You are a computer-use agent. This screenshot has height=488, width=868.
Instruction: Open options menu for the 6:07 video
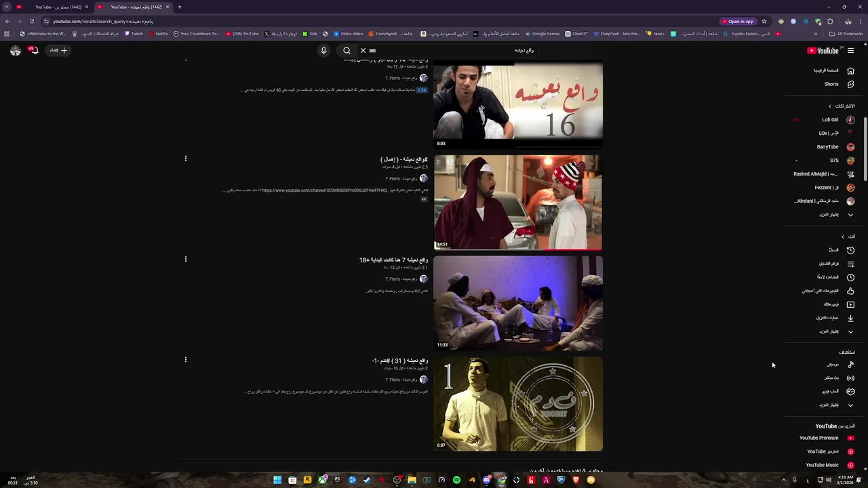185,360
